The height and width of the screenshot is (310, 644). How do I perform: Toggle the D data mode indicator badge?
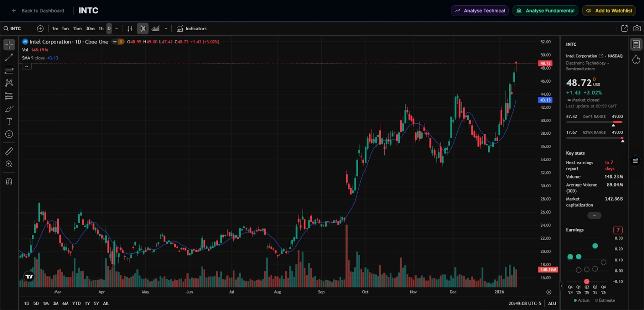tap(121, 42)
